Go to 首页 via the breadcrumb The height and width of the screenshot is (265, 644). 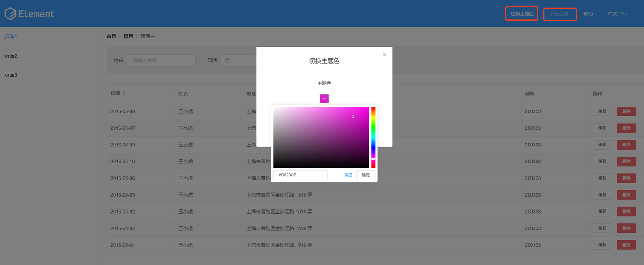tap(111, 36)
